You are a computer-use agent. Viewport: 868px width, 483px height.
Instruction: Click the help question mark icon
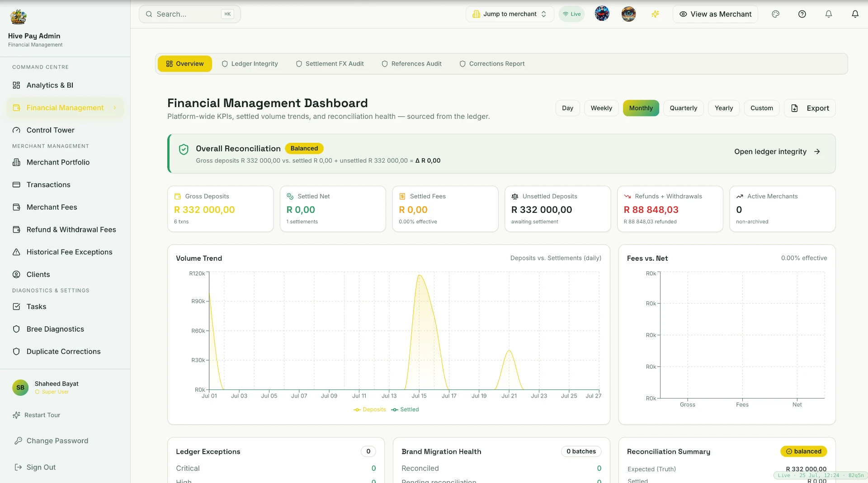[802, 14]
